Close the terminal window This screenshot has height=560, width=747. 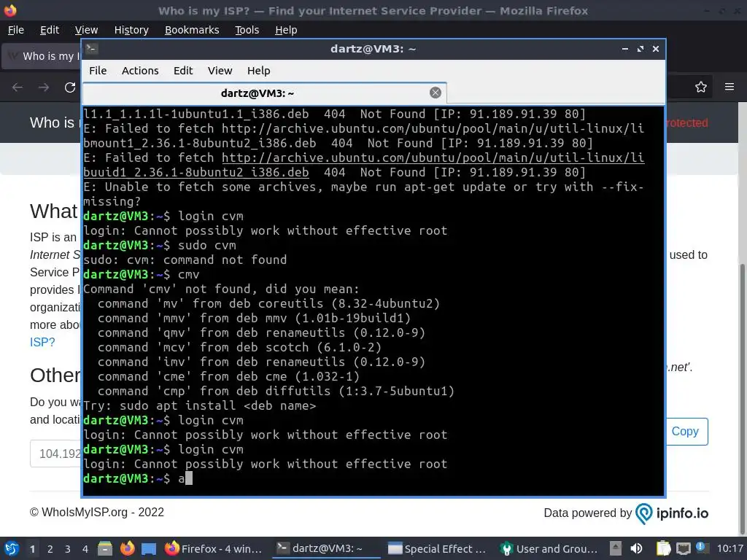click(656, 49)
